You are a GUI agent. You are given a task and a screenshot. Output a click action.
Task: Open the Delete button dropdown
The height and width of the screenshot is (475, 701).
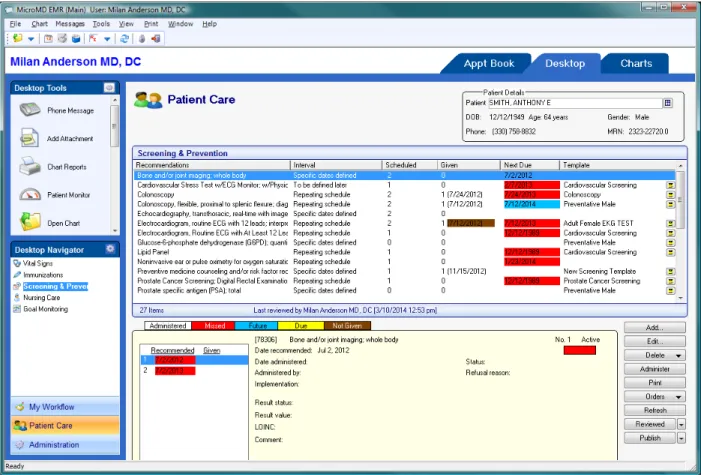(678, 356)
